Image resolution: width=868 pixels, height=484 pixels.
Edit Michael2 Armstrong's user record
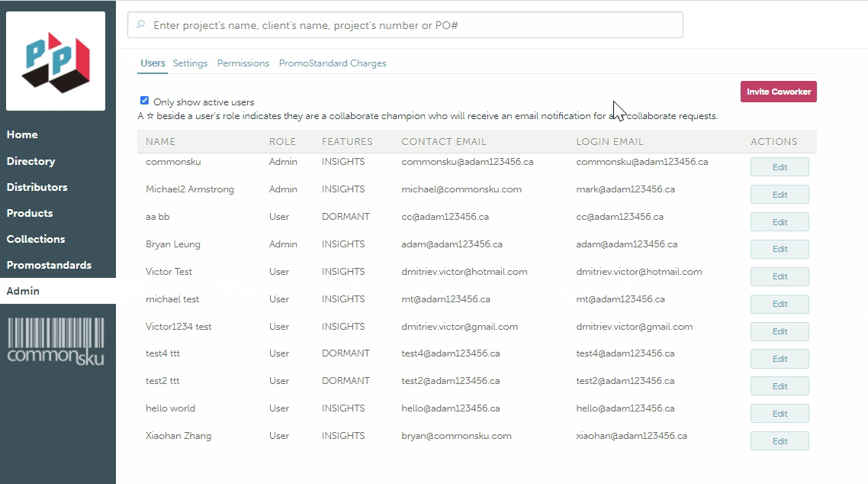point(779,195)
